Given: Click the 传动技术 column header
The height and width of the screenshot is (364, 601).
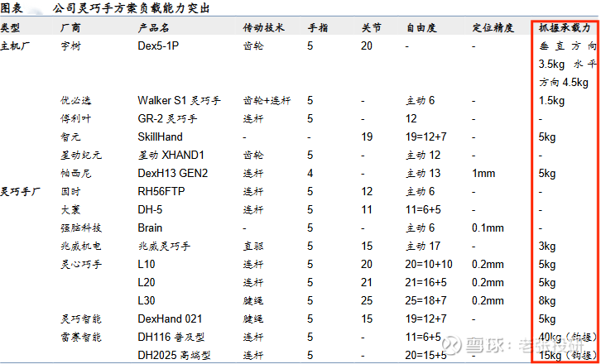Looking at the screenshot, I should [264, 27].
